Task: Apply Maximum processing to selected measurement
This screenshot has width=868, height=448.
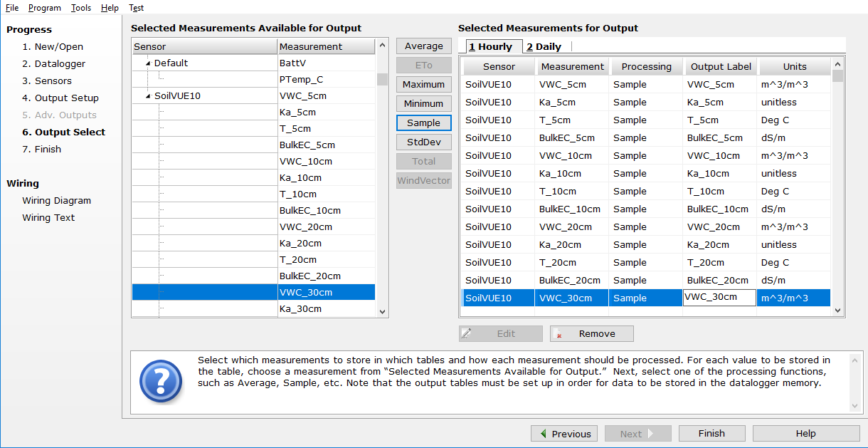Action: 423,85
